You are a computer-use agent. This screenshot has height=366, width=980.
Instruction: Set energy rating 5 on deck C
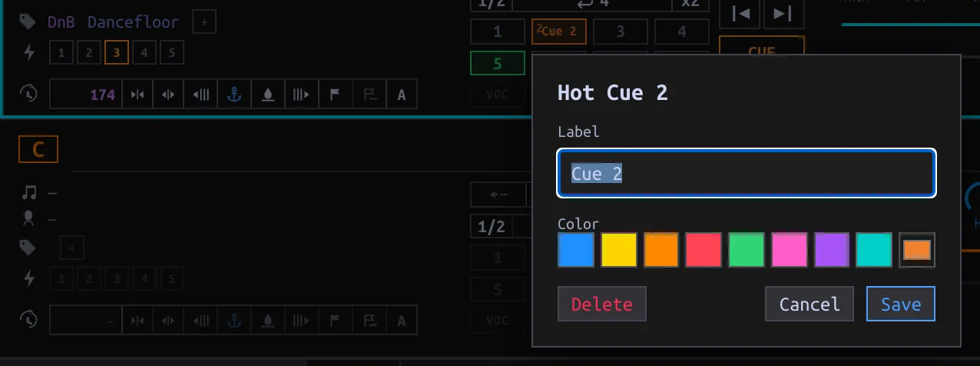tap(172, 278)
